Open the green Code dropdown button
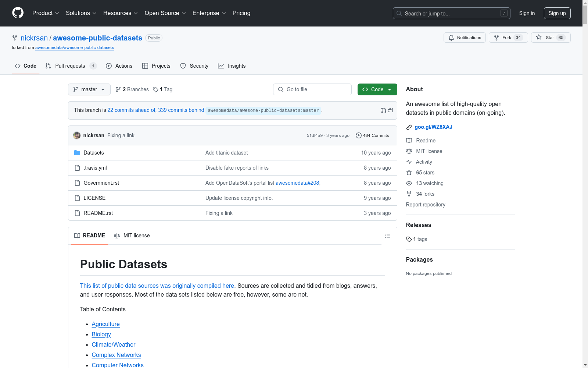Image resolution: width=588 pixels, height=368 pixels. [377, 89]
